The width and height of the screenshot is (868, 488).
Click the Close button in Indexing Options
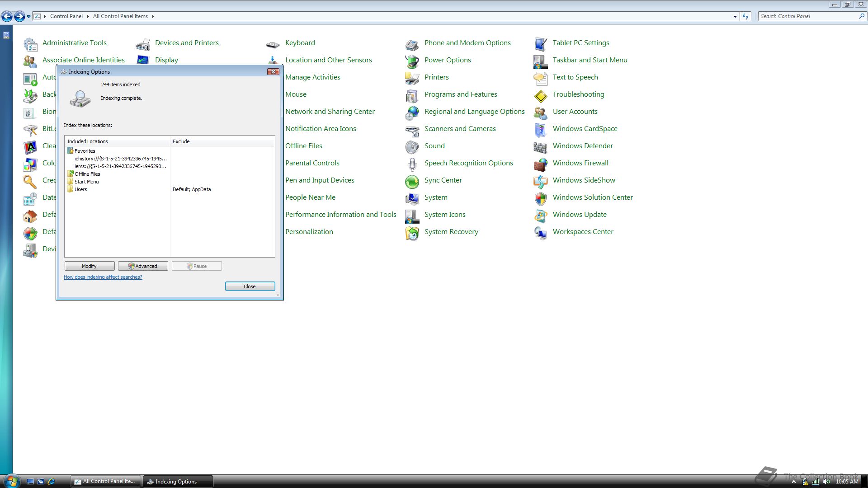(x=250, y=286)
